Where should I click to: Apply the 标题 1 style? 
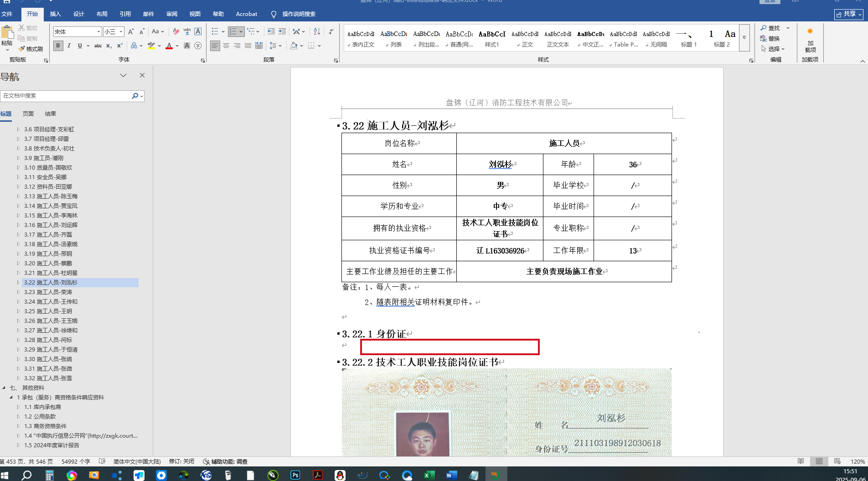pos(688,37)
